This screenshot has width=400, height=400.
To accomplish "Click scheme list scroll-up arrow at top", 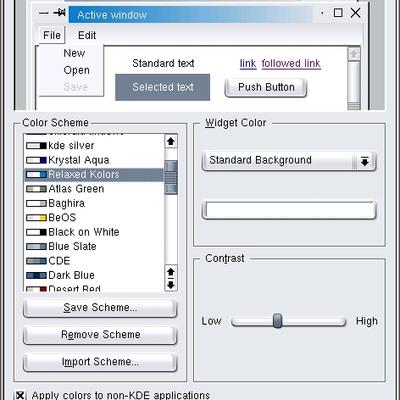I will click(x=171, y=142).
